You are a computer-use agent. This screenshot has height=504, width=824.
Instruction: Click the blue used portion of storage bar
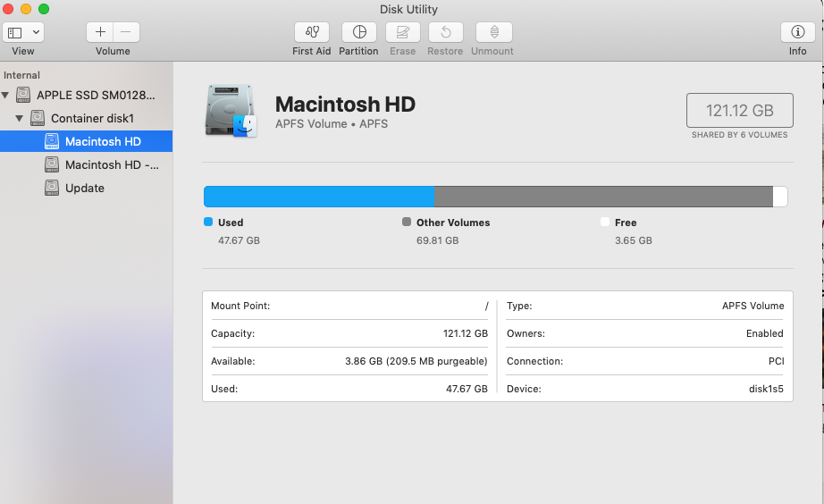(319, 197)
